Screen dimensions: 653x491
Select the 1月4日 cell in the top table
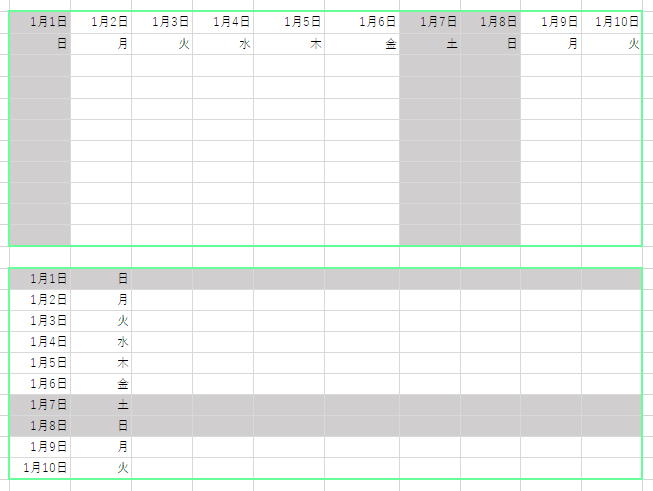click(x=223, y=22)
